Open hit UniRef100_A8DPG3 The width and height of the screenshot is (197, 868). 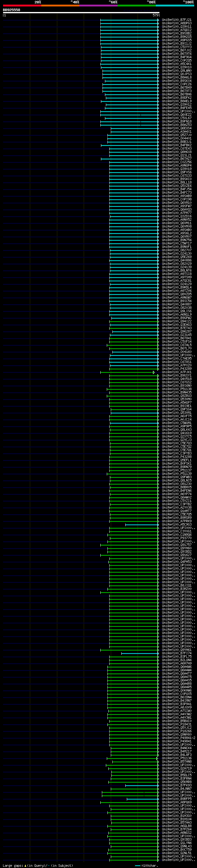tap(176, 23)
